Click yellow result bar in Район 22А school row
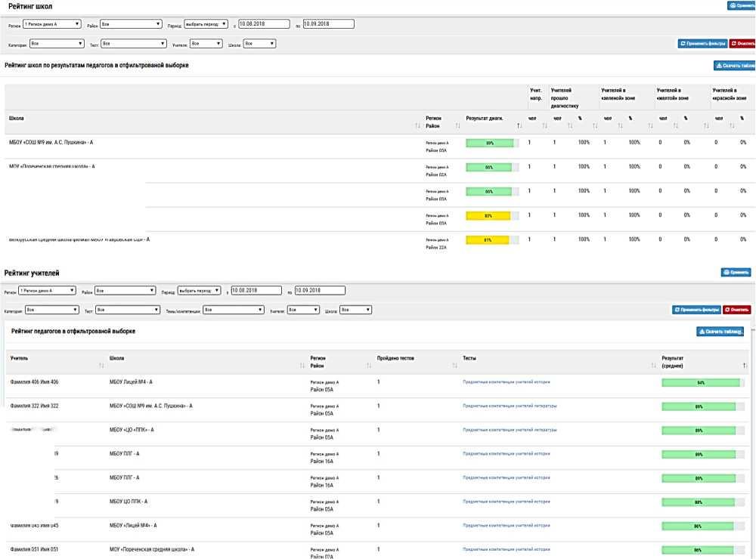Image resolution: width=756 pixels, height=559 pixels. 487,240
